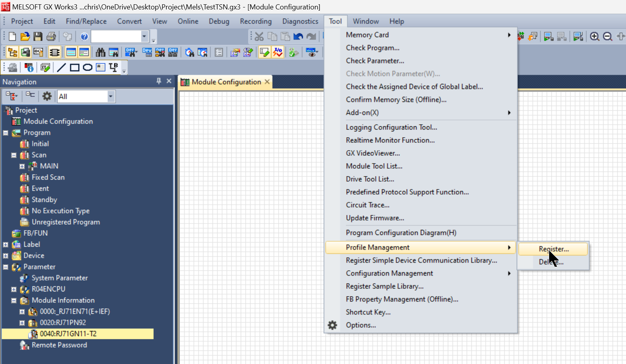Expand the R04ENCPU node
Viewport: 626px width, 364px height.
(14, 289)
